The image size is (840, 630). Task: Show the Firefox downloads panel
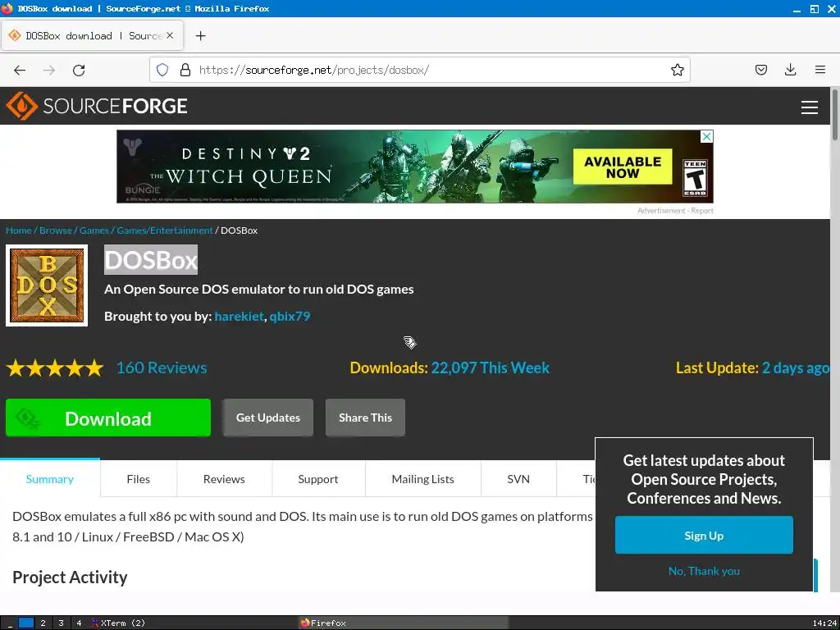pos(790,70)
